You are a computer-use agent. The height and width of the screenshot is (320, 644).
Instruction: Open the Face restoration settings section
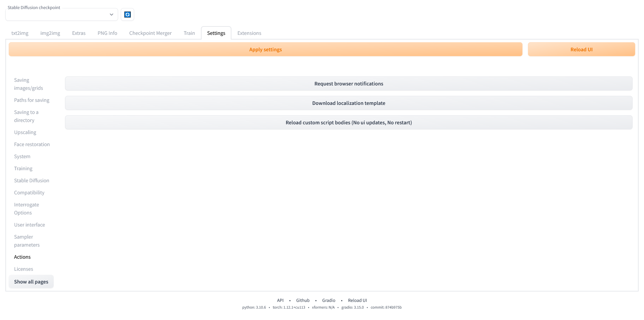(32, 144)
